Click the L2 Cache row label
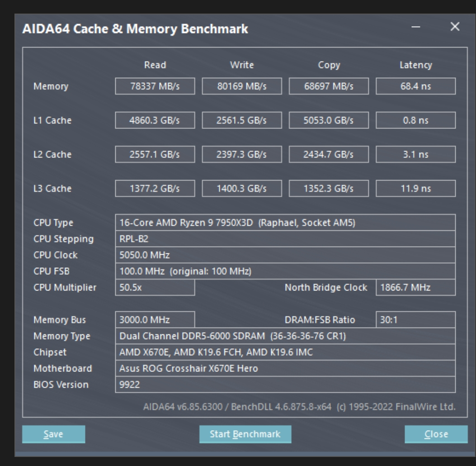 pyautogui.click(x=52, y=154)
